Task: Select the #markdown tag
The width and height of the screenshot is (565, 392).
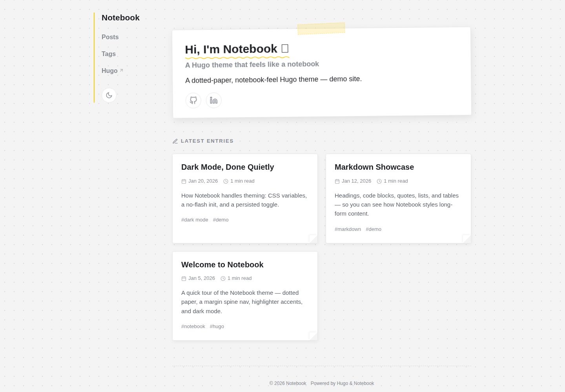Action: point(348,229)
